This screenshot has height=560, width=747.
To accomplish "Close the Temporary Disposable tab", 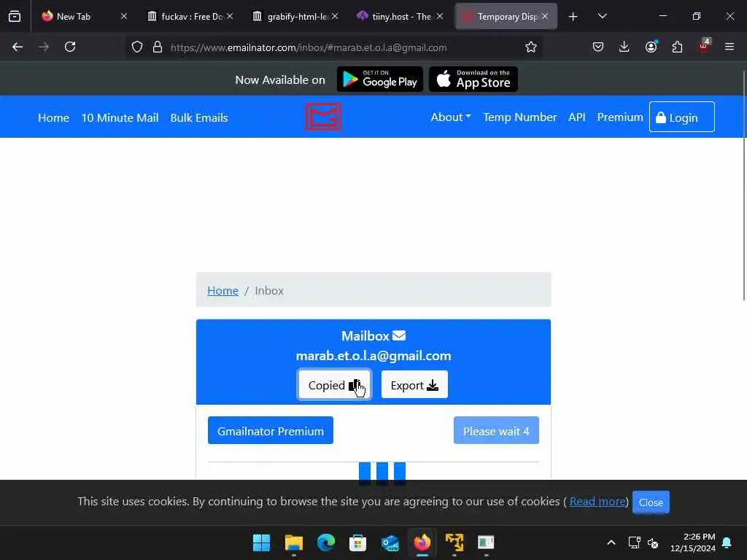I will [544, 16].
